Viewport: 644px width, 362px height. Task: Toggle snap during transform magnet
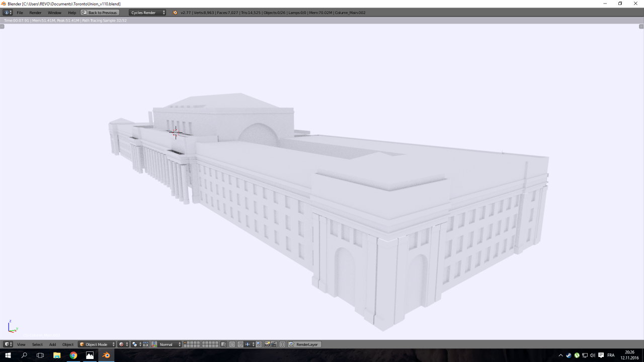240,344
